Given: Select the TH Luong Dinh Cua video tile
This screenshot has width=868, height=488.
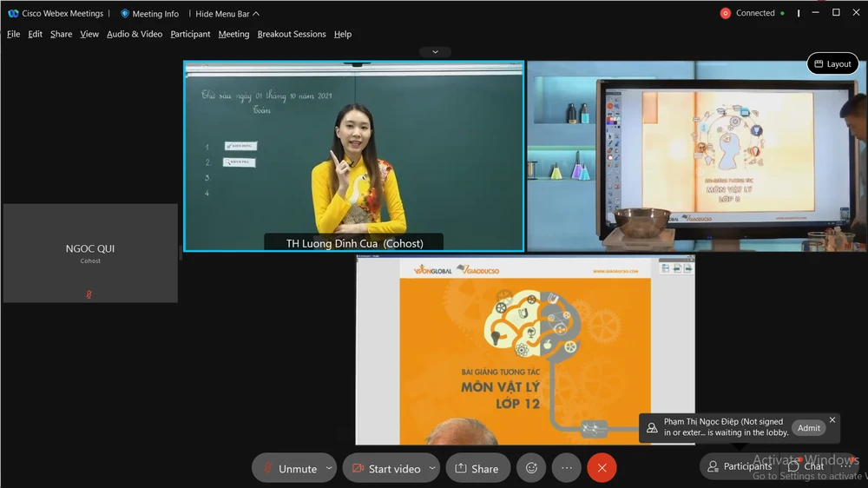Looking at the screenshot, I should (353, 156).
